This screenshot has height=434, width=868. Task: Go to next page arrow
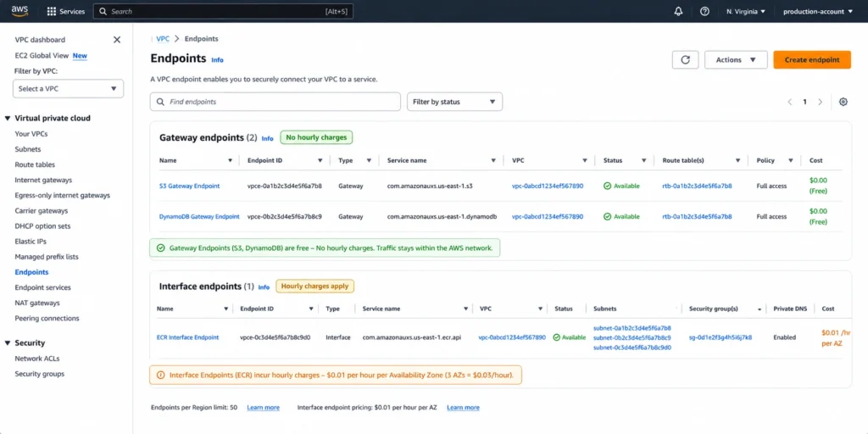821,102
